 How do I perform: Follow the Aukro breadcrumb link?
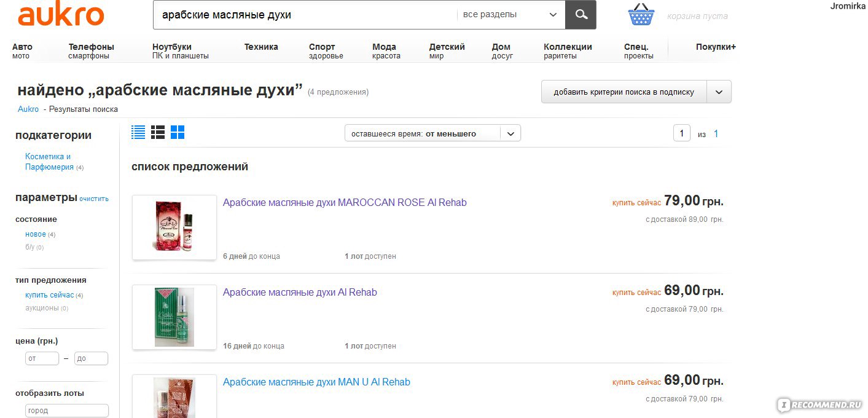click(28, 109)
